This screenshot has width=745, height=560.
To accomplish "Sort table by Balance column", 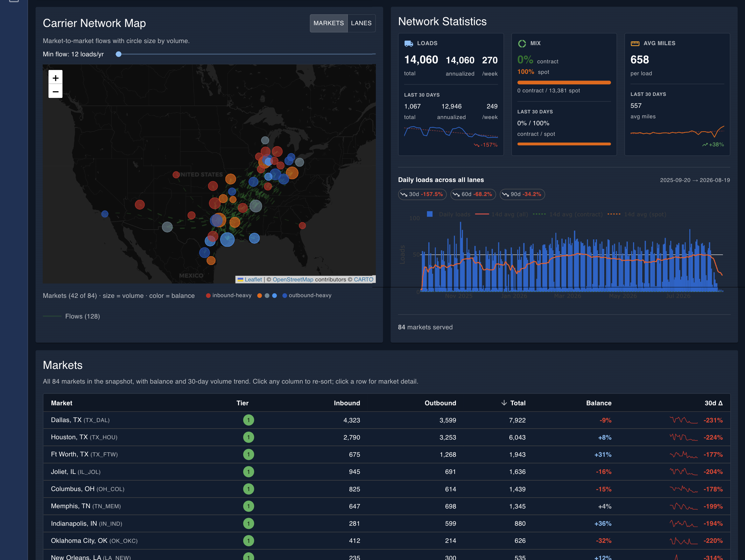I will click(599, 403).
